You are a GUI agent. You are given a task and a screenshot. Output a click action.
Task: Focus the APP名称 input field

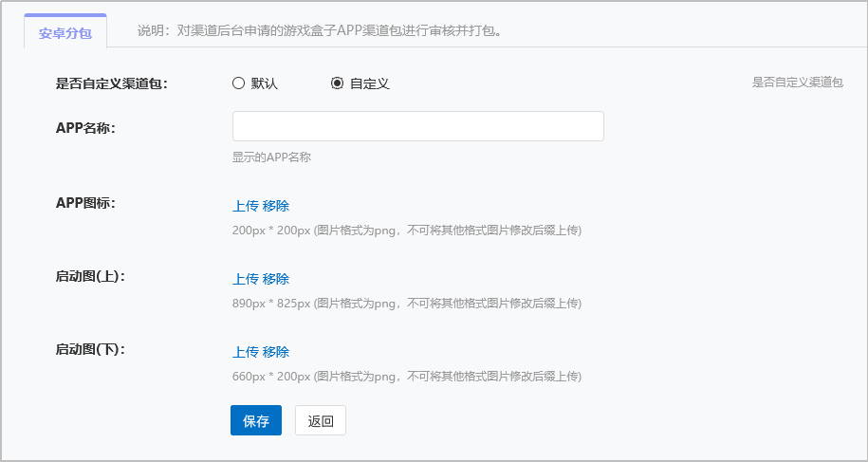(x=418, y=126)
